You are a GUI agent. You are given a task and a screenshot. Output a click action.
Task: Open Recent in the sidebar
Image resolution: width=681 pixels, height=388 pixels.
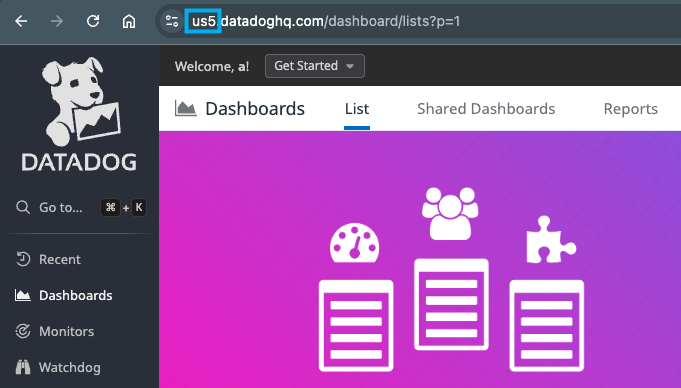pyautogui.click(x=60, y=259)
